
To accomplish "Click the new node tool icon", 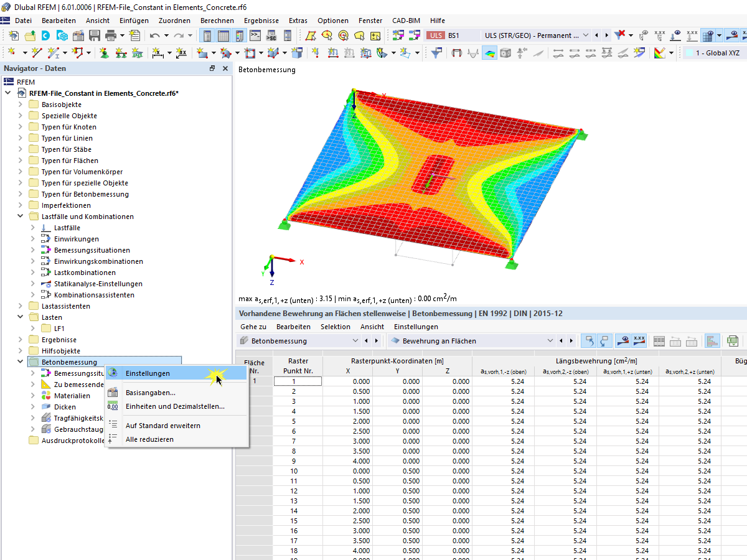I will point(13,53).
